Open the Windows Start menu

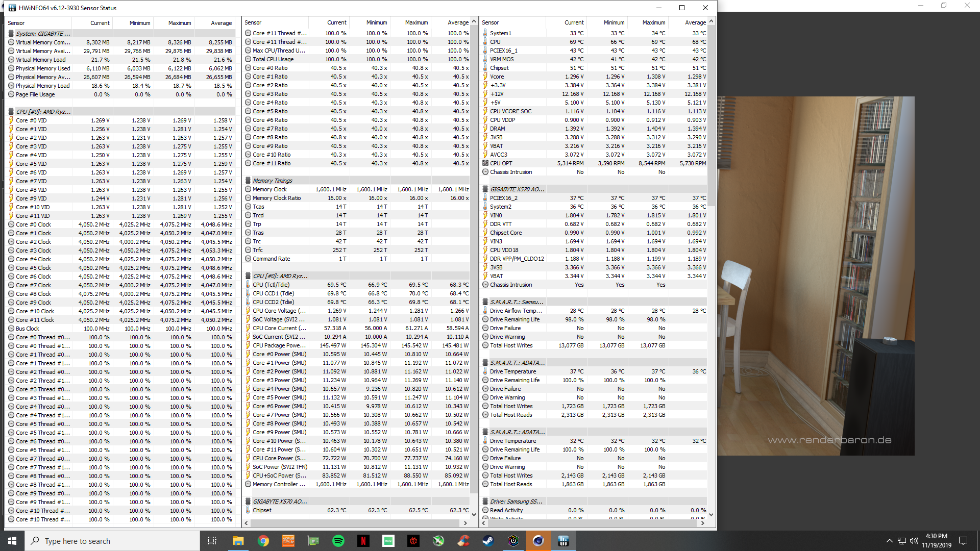pos(12,541)
